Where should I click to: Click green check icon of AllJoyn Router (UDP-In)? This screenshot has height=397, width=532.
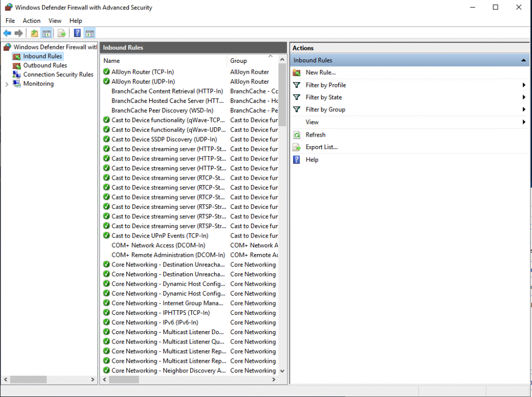pos(106,82)
